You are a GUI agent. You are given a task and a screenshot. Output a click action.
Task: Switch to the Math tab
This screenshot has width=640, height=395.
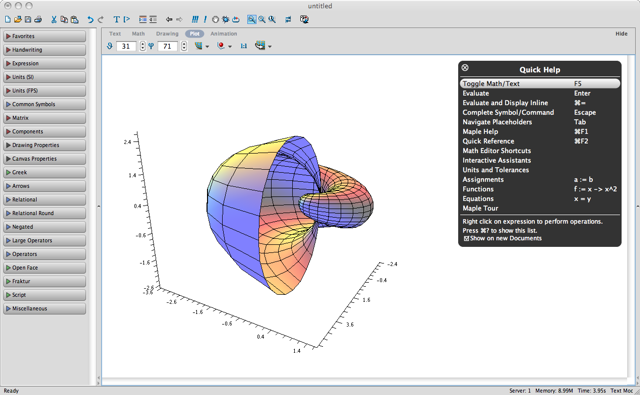[x=138, y=33]
